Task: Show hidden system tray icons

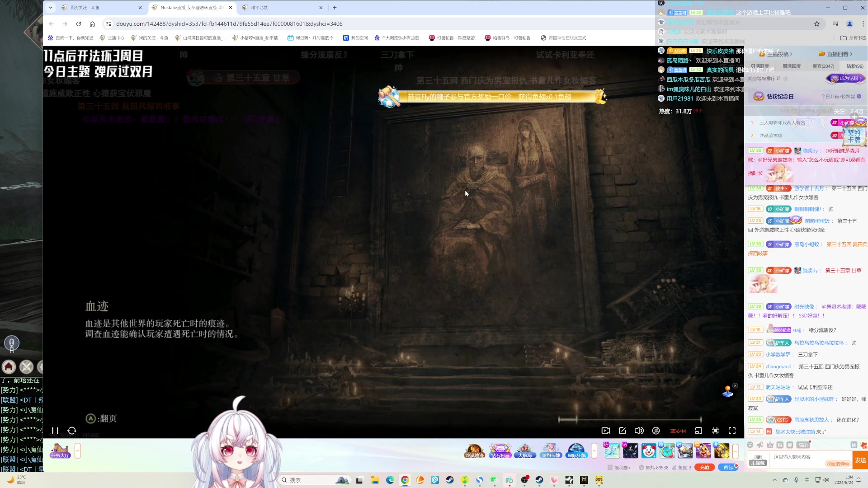Action: 774,480
